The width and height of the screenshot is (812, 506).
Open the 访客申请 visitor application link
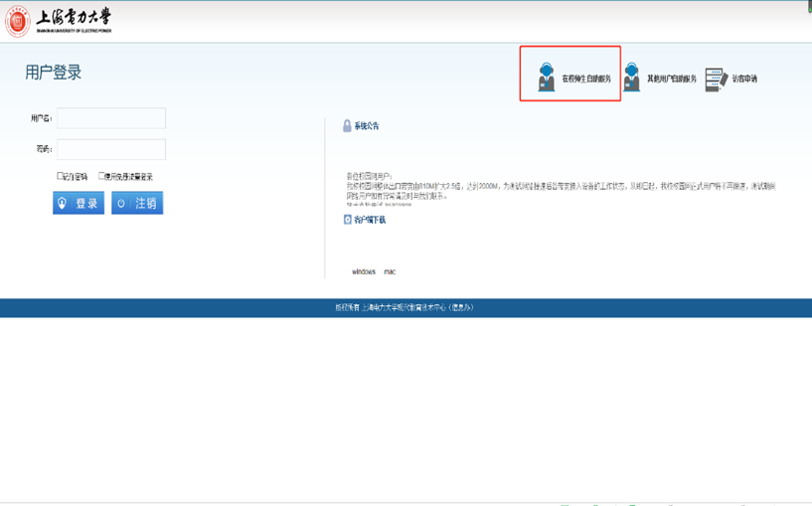tap(744, 79)
